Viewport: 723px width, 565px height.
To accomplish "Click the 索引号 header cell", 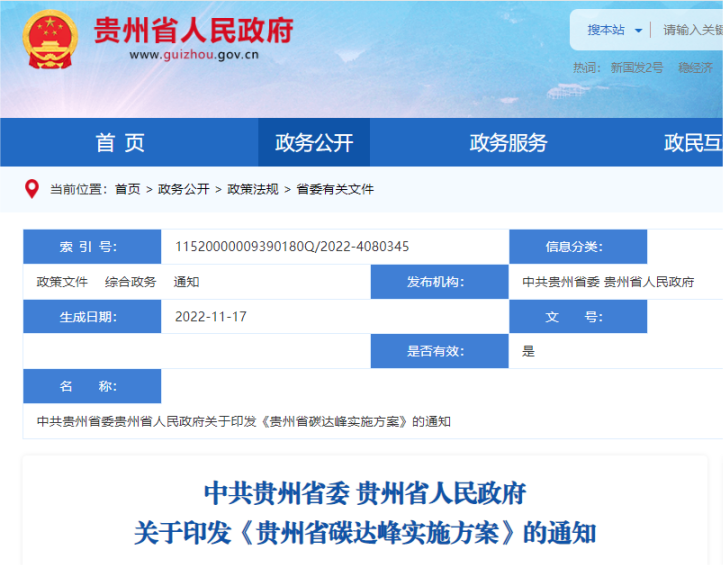I will coord(92,247).
